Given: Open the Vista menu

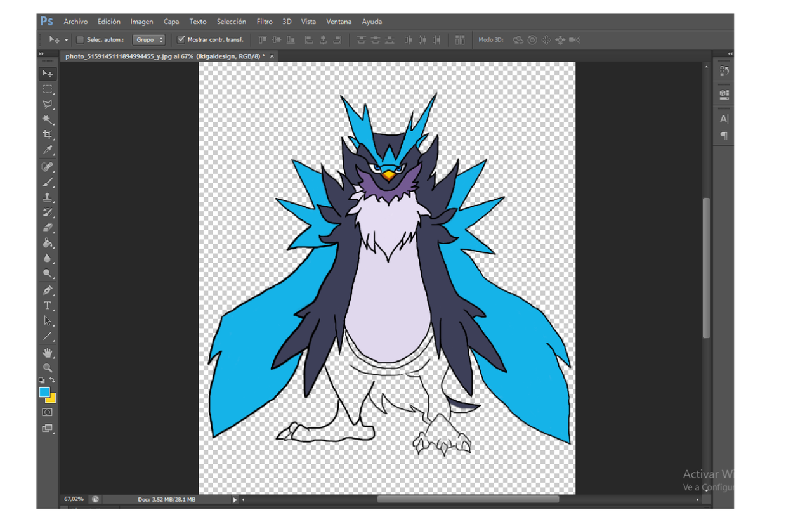Looking at the screenshot, I should (x=308, y=22).
